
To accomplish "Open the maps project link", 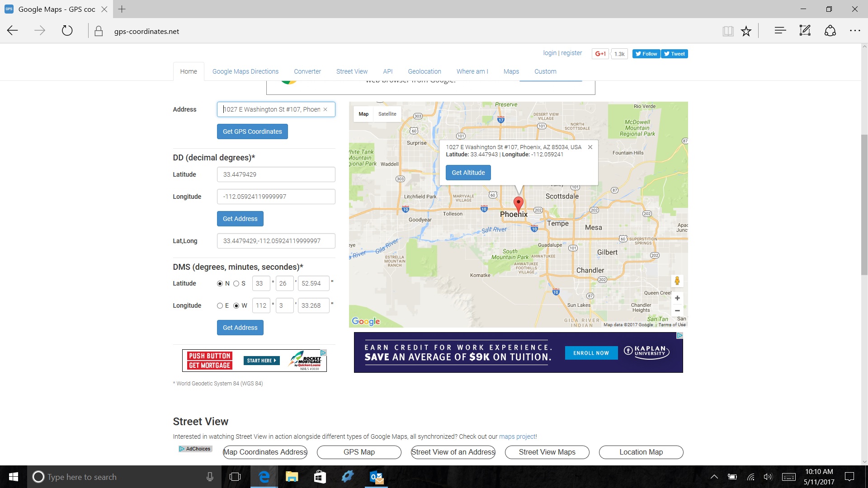I will [517, 436].
